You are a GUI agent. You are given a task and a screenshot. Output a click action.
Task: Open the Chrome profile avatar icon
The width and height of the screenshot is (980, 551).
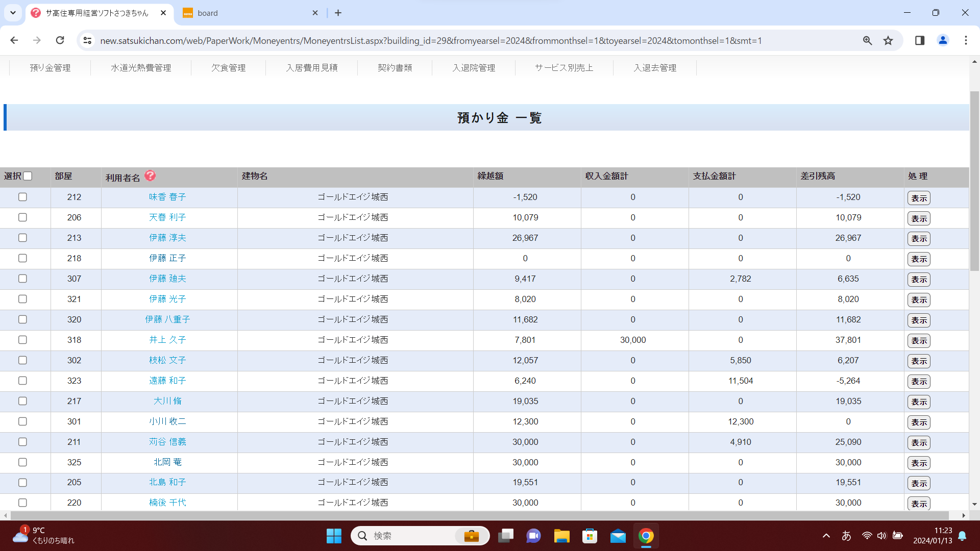[943, 40]
